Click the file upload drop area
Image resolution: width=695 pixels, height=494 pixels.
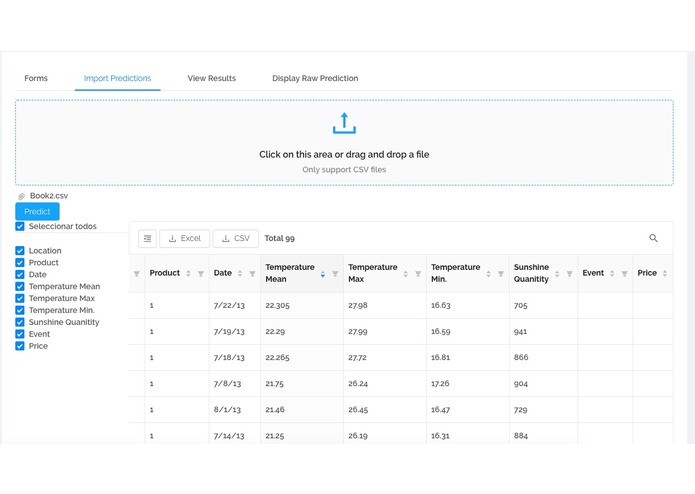(344, 143)
